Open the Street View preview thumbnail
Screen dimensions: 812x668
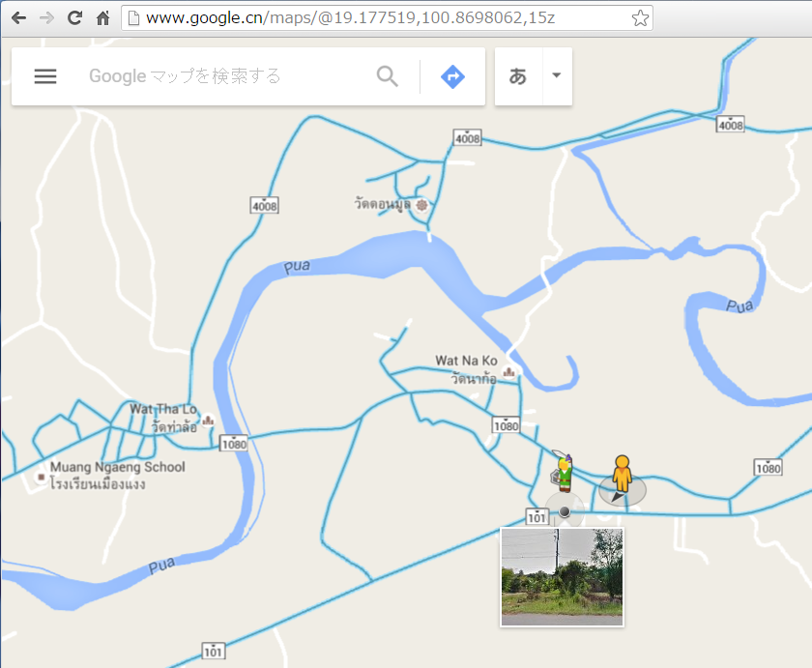562,577
